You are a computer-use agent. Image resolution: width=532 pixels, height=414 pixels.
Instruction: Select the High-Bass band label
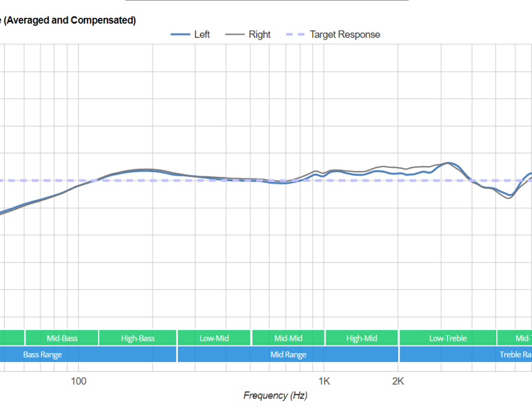point(138,338)
